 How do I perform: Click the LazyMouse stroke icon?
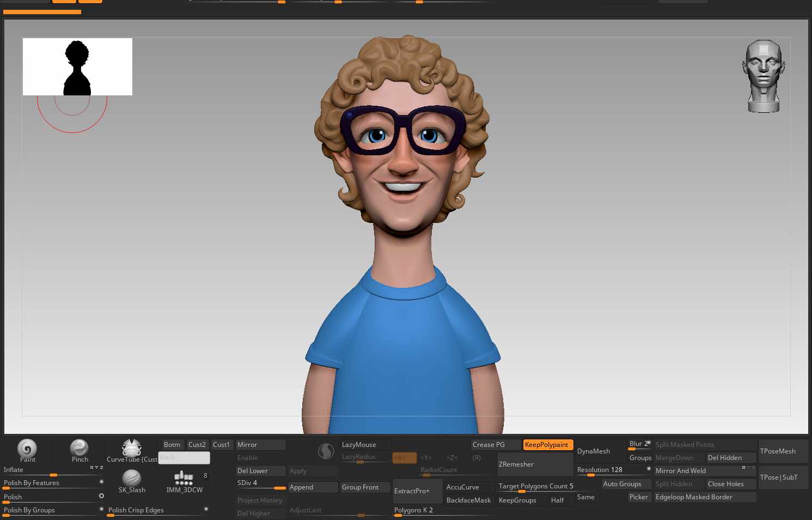click(x=326, y=451)
